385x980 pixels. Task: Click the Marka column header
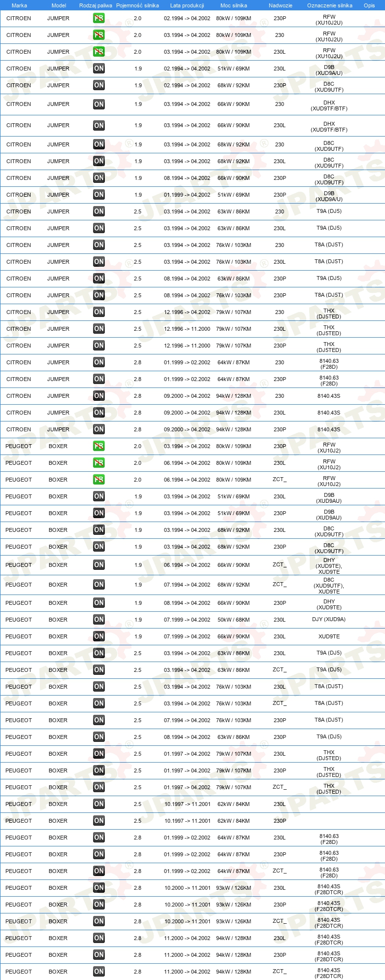coord(19,5)
